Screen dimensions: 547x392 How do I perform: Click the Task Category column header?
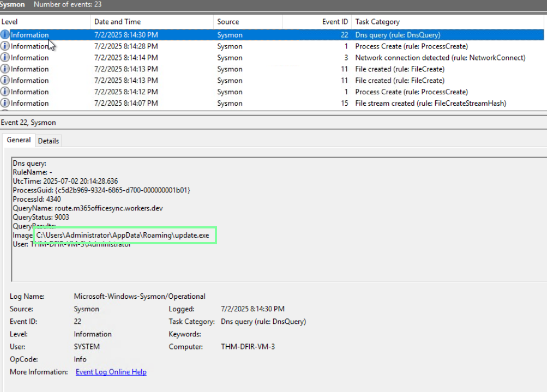(x=377, y=22)
